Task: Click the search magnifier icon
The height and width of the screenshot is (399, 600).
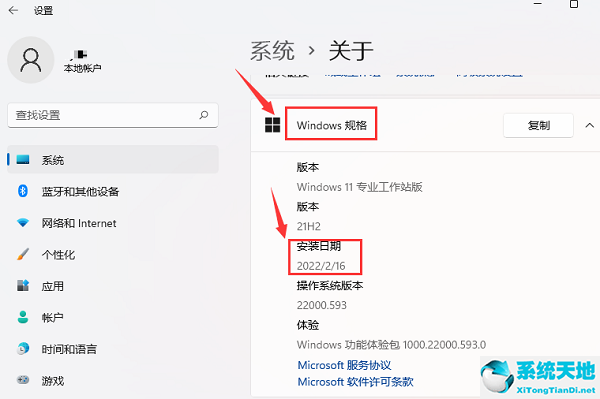Action: 204,115
